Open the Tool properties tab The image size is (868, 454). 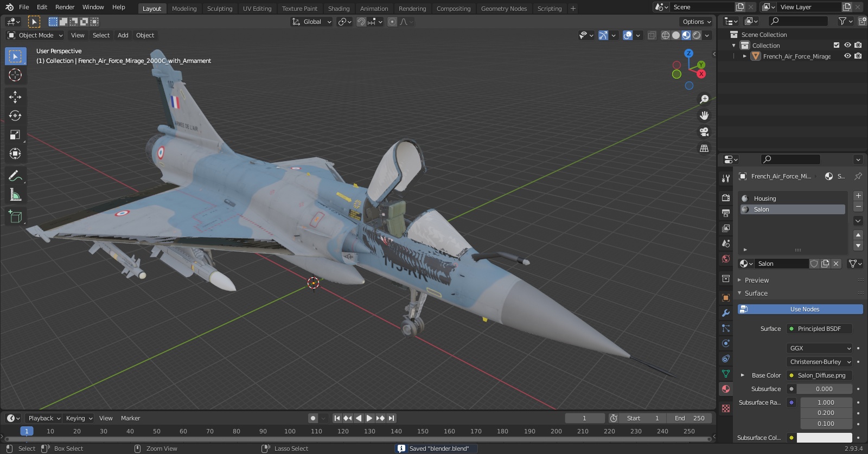726,178
